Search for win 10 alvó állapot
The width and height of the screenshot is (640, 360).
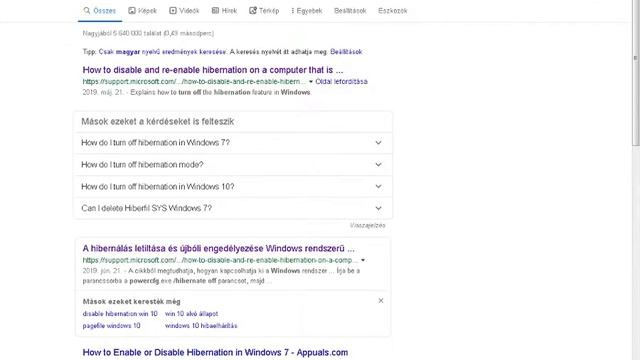coord(191,314)
